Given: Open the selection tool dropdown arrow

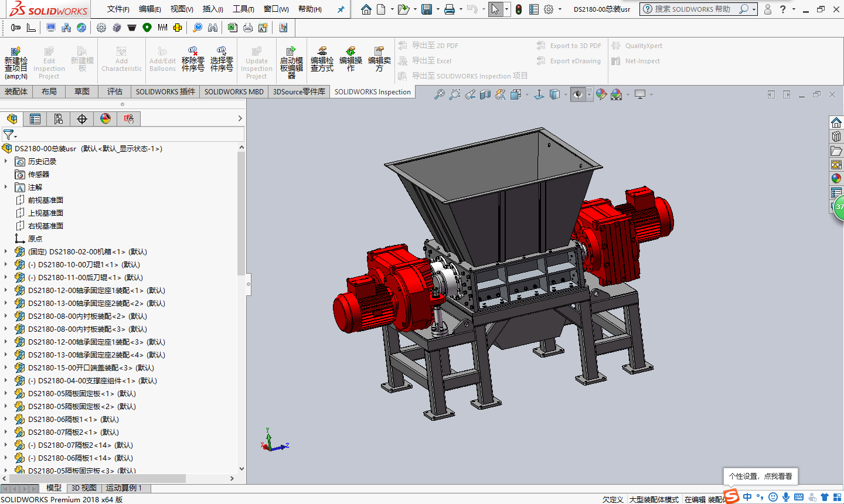Looking at the screenshot, I should (x=506, y=9).
